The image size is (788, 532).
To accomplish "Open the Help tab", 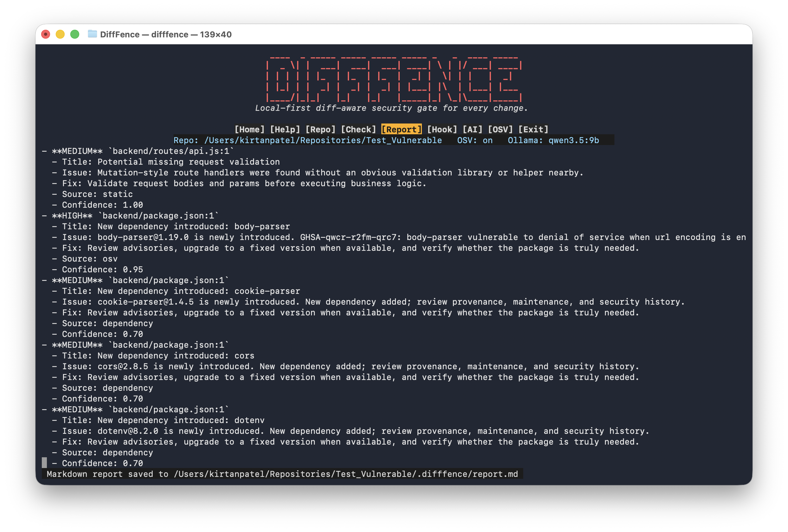I will coord(285,130).
